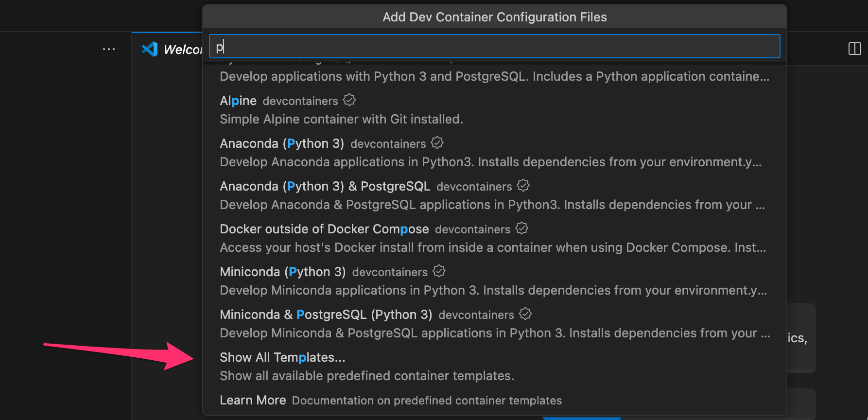Click verified badge on Miniconda & PostgreSQL row

coord(525,314)
